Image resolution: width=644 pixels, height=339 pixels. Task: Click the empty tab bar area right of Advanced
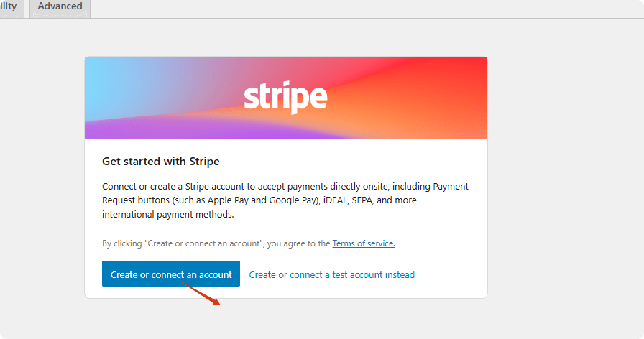(359, 8)
